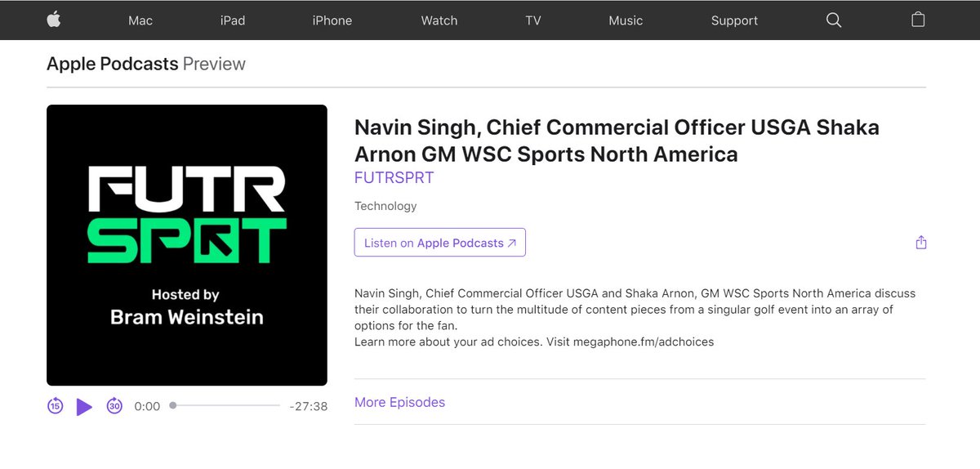Click the megaphone.fm/adchoices text
980x469 pixels.
point(644,342)
